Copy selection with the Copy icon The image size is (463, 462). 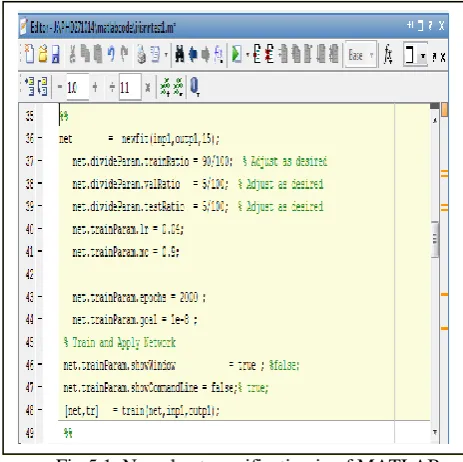click(x=85, y=53)
